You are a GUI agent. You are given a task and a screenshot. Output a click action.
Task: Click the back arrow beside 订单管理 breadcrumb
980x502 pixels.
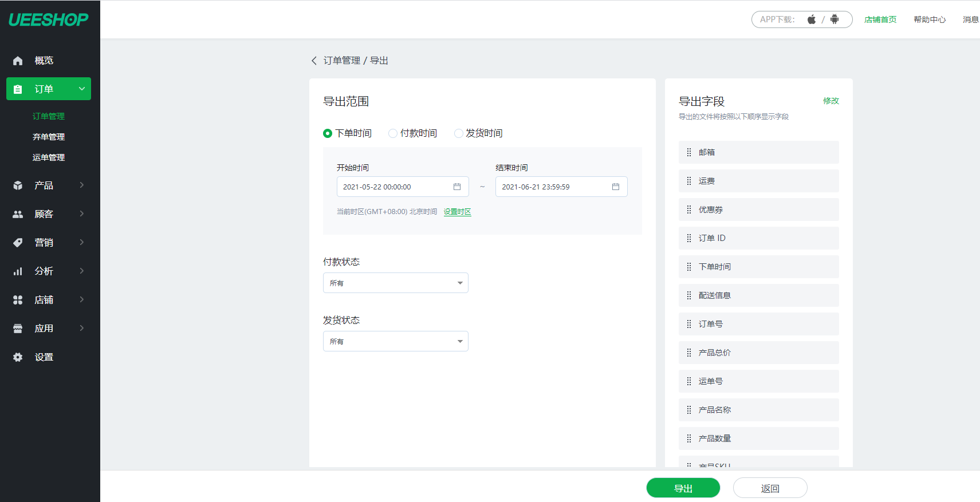pyautogui.click(x=314, y=61)
